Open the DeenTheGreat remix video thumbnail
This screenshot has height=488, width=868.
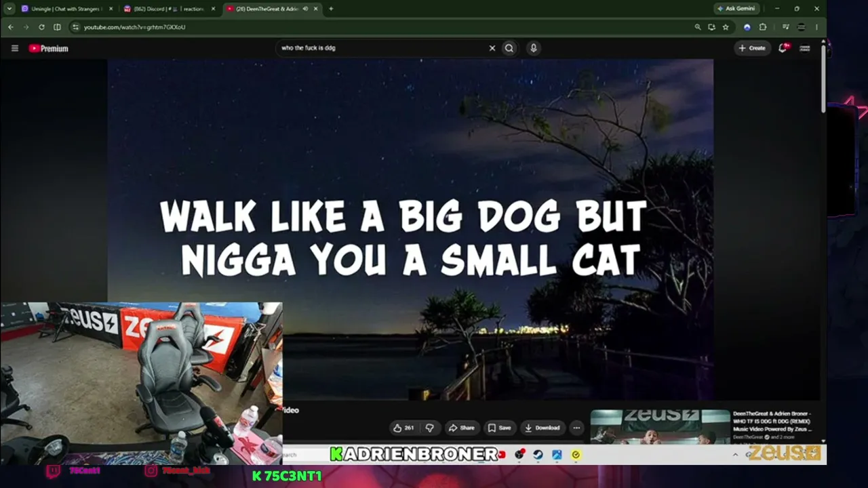coord(660,426)
